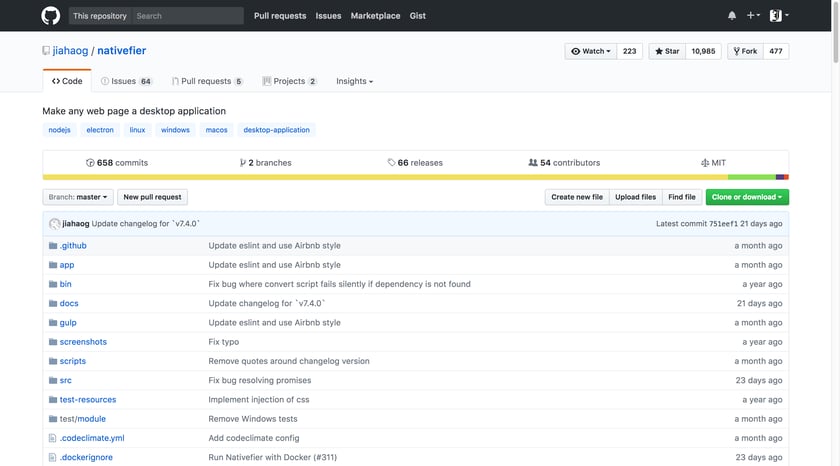Click the Find file button
The height and width of the screenshot is (466, 840).
point(682,197)
